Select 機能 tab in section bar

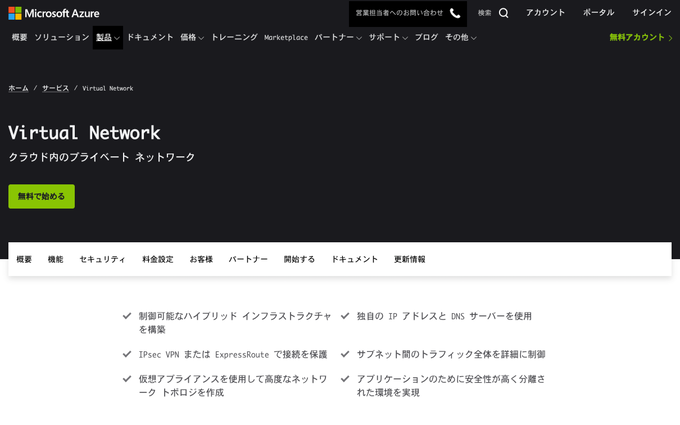[x=56, y=259]
